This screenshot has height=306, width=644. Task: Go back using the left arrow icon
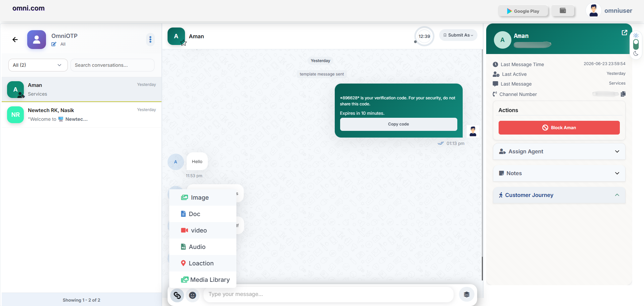[x=15, y=40]
